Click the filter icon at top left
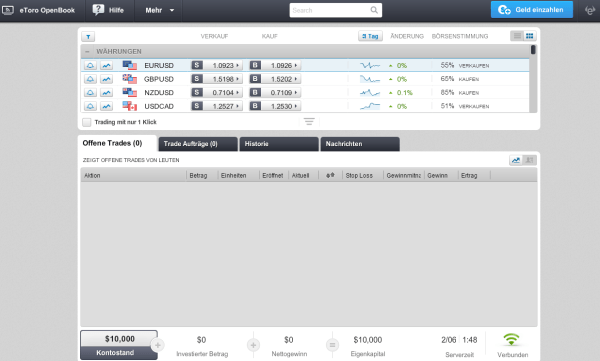Viewport: 600px width, 361px height. [88, 36]
